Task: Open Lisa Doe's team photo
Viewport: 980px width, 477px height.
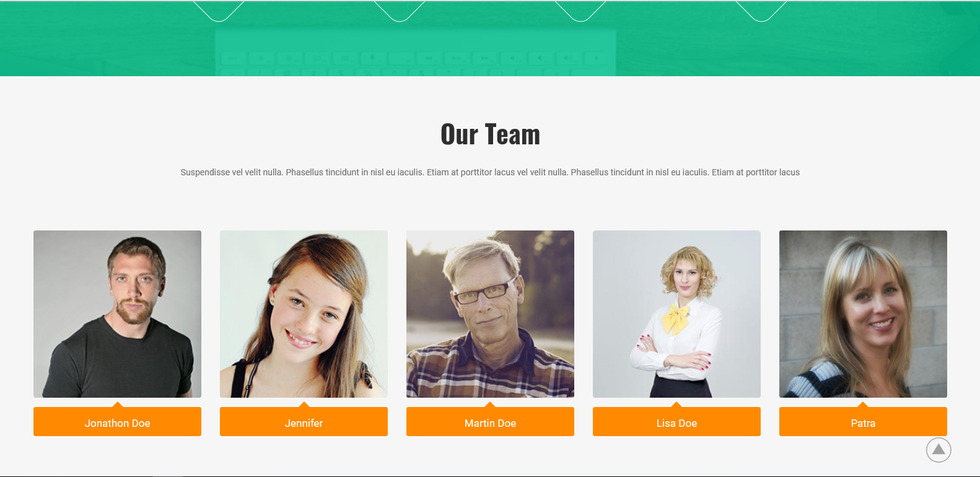Action: pos(676,314)
